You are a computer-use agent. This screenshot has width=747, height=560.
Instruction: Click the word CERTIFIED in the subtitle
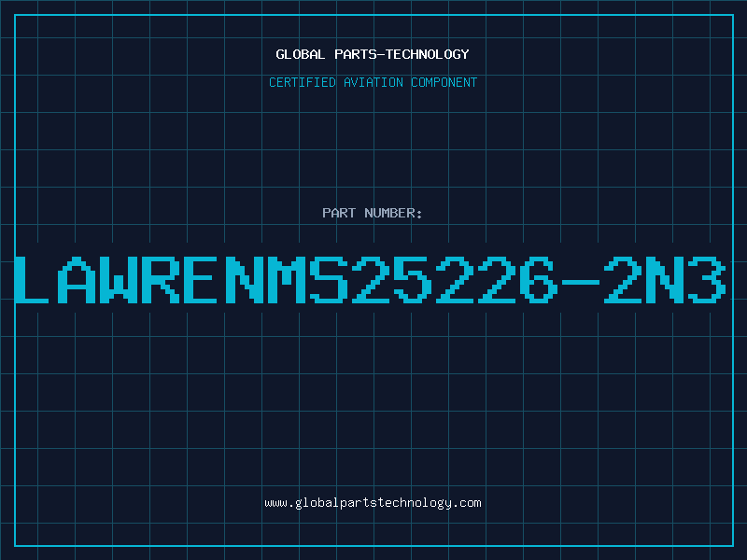tap(303, 82)
